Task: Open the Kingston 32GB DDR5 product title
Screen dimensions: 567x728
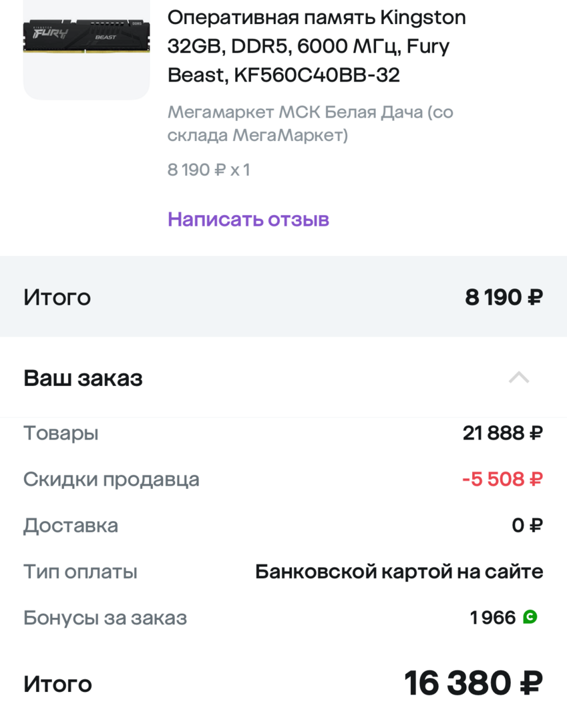Action: point(317,47)
